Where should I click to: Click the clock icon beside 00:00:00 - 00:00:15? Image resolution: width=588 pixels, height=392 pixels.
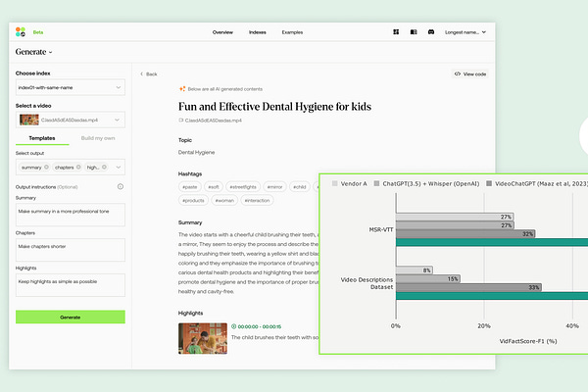[x=233, y=326]
